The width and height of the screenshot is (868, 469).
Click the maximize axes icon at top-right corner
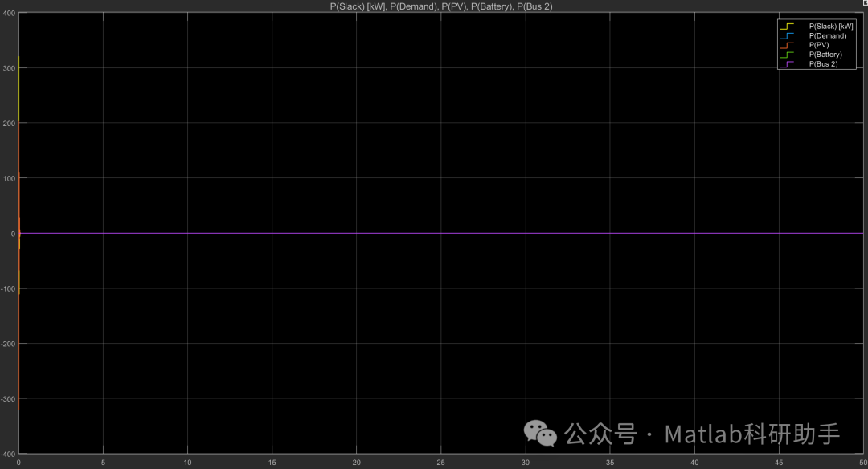click(866, 2)
